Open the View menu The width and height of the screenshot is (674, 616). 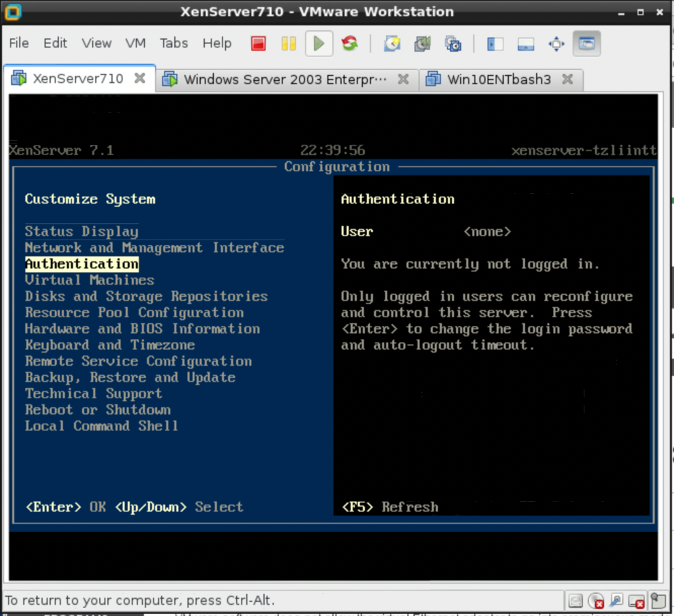[x=97, y=43]
